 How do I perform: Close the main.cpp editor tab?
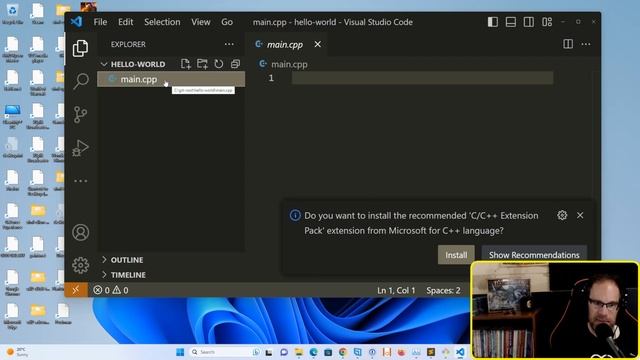pyautogui.click(x=318, y=44)
